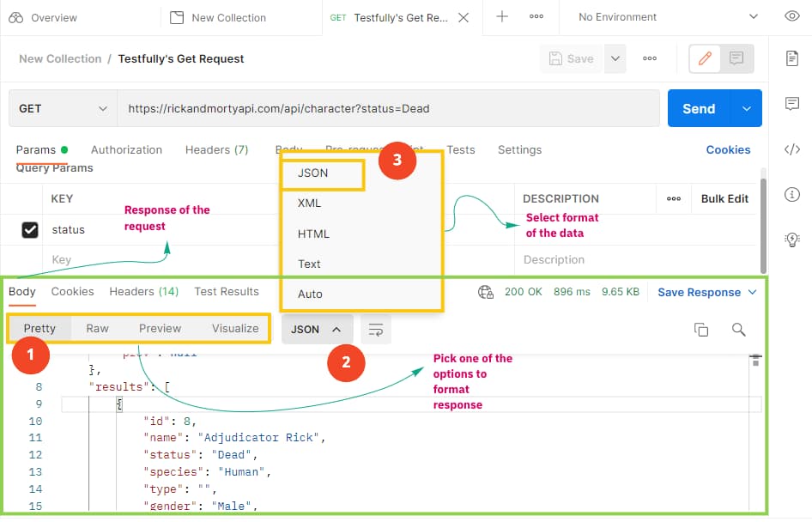Toggle line wrapping in the response viewer
812x522 pixels.
[x=375, y=329]
